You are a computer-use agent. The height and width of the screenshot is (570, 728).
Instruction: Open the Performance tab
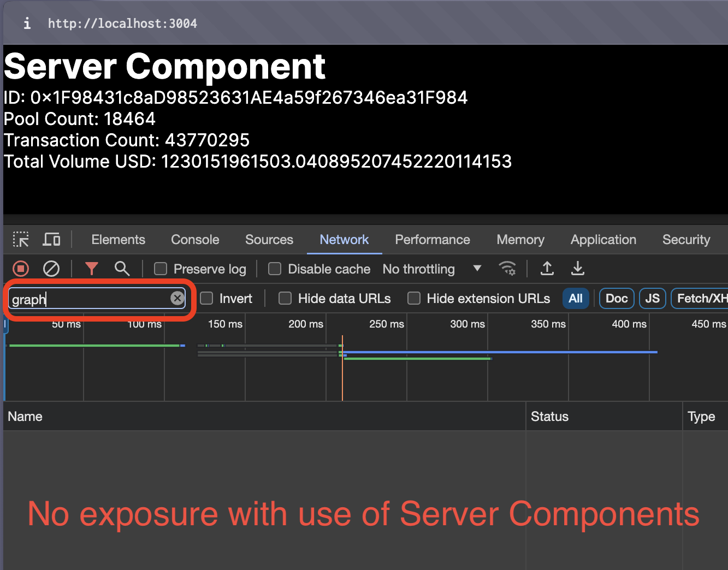point(432,240)
